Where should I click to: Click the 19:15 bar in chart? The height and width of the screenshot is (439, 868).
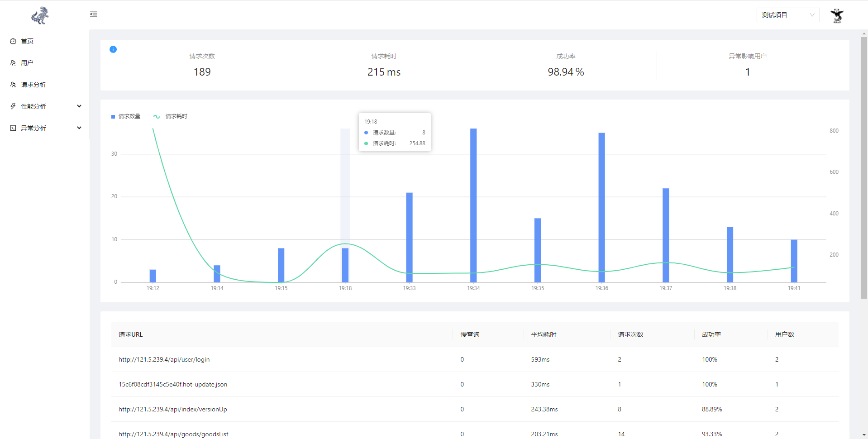(x=281, y=265)
